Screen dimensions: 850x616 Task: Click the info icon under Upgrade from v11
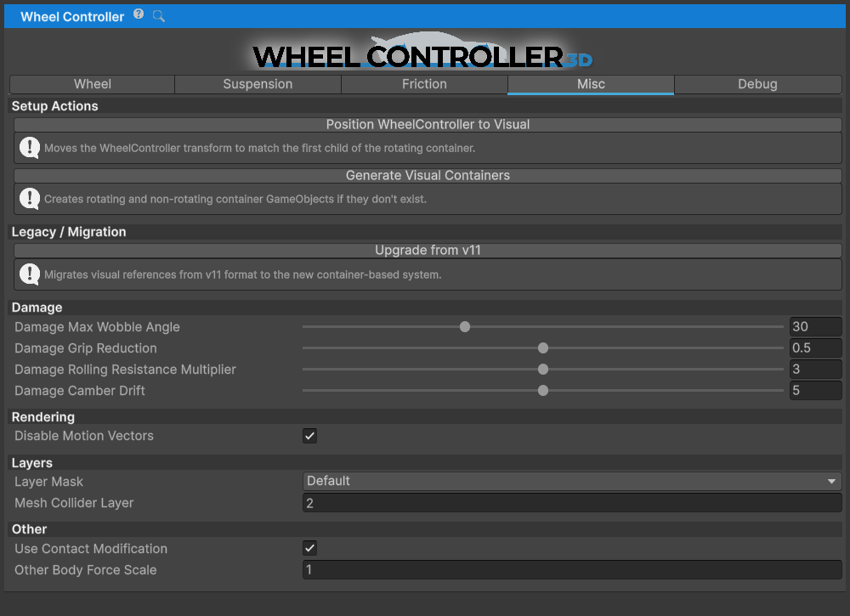click(x=29, y=274)
